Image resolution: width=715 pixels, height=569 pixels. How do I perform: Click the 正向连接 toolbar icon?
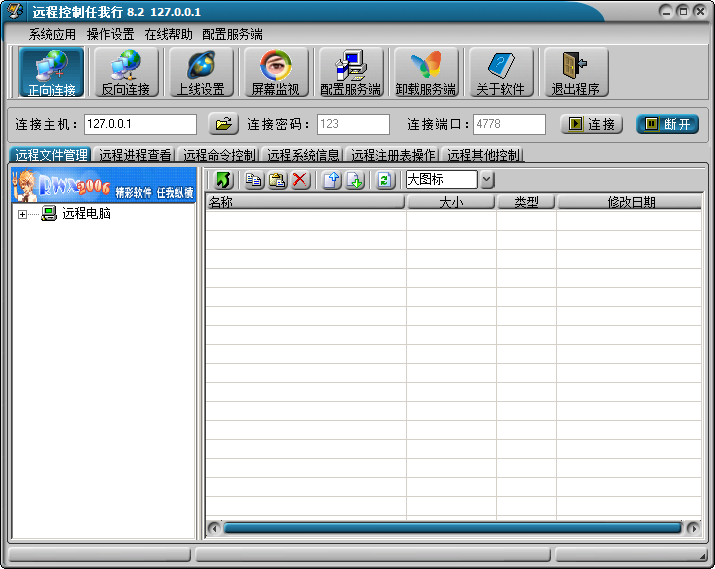(52, 73)
